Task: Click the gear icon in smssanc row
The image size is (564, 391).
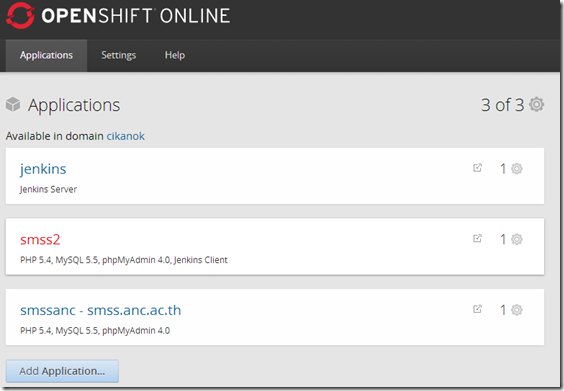Action: 517,310
